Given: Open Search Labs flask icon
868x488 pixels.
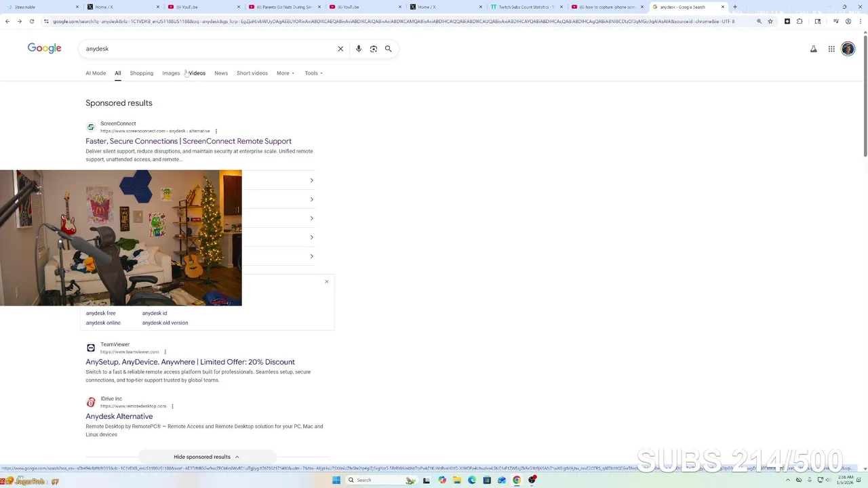Looking at the screenshot, I should 814,49.
